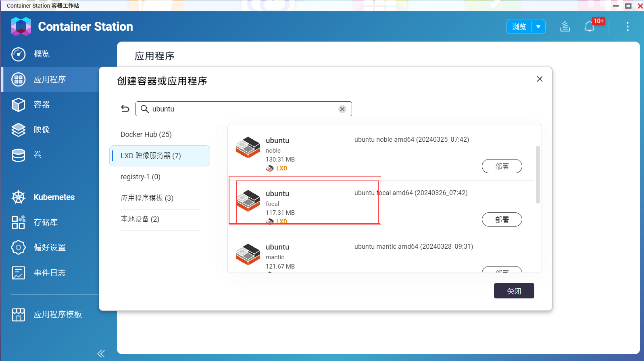Deploy the ubuntu focal image
The width and height of the screenshot is (644, 361).
502,220
